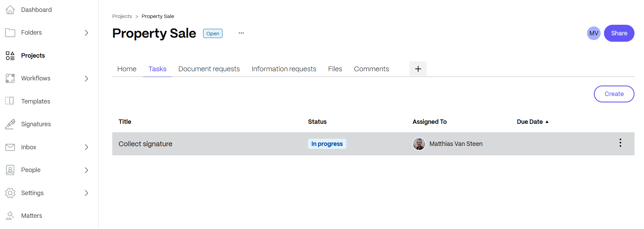Click the Projects shapes icon

click(x=10, y=56)
